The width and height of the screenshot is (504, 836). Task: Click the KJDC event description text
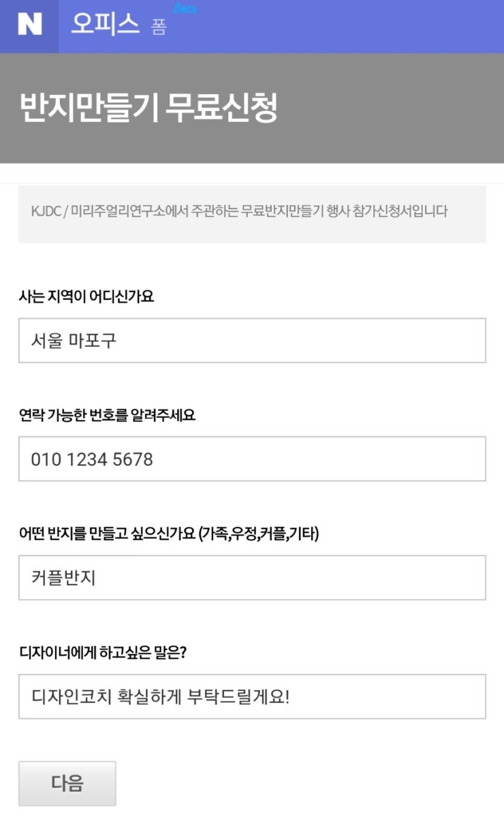pyautogui.click(x=239, y=211)
